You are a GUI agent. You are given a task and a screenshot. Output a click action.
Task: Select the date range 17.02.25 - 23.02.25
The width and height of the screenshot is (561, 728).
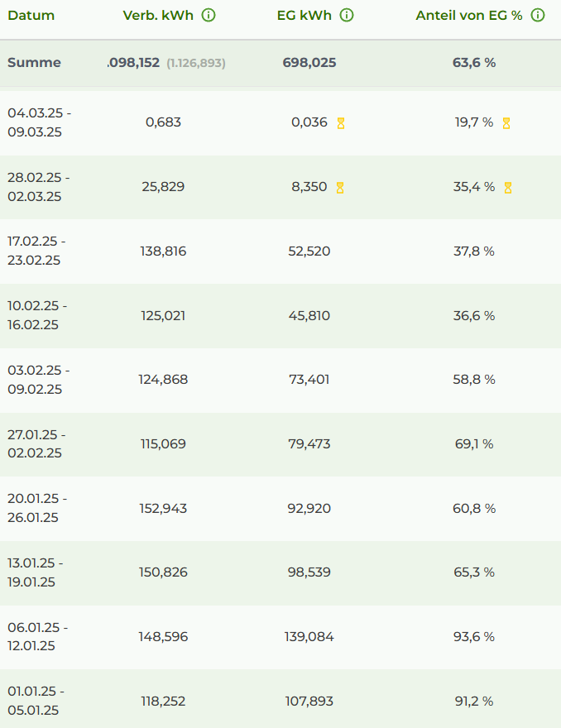point(36,251)
